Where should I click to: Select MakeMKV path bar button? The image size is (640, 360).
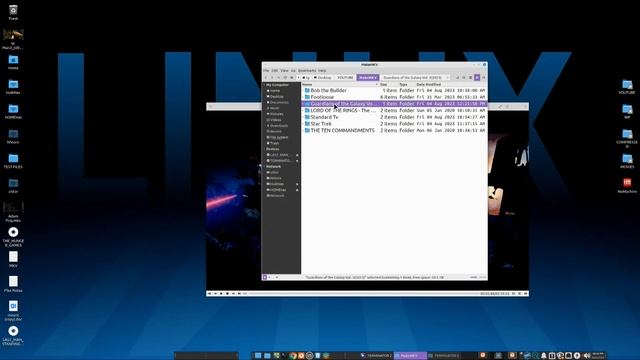pos(368,78)
